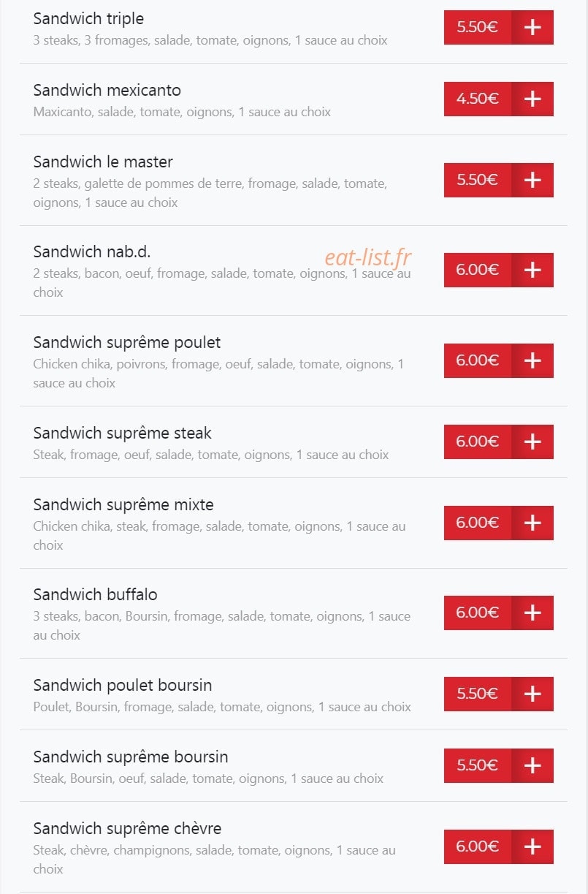This screenshot has width=588, height=894.
Task: Add Sandwich suprême steak with plus icon
Action: pos(532,442)
